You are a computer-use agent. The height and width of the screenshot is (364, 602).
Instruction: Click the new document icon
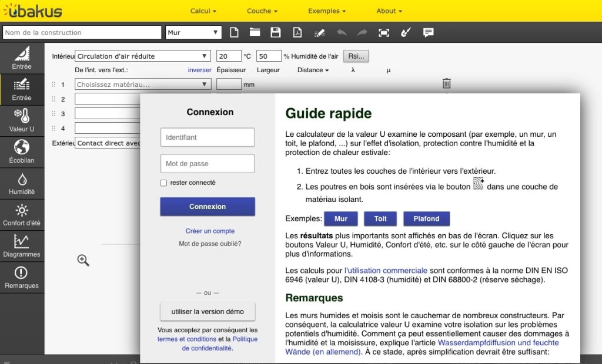[234, 32]
